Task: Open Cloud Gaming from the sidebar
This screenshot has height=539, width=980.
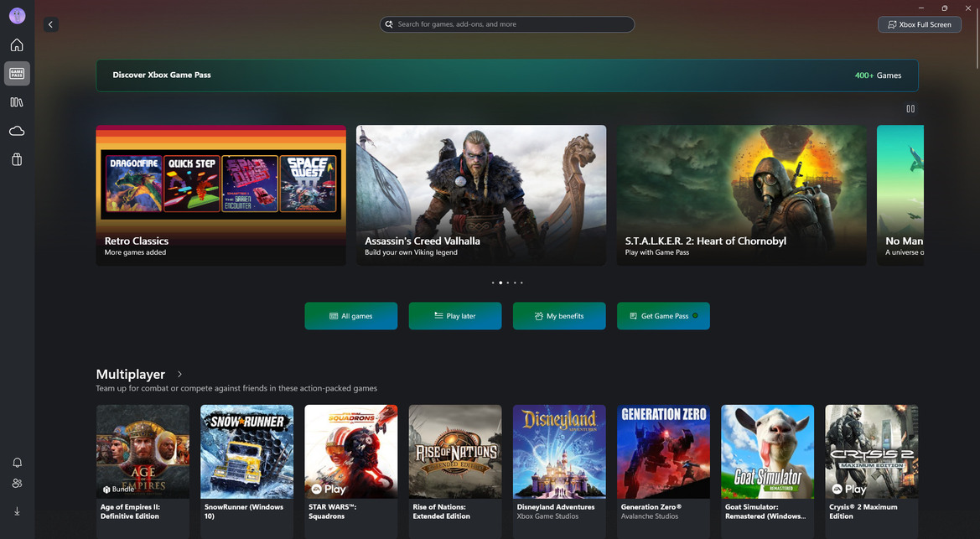Action: 17,131
